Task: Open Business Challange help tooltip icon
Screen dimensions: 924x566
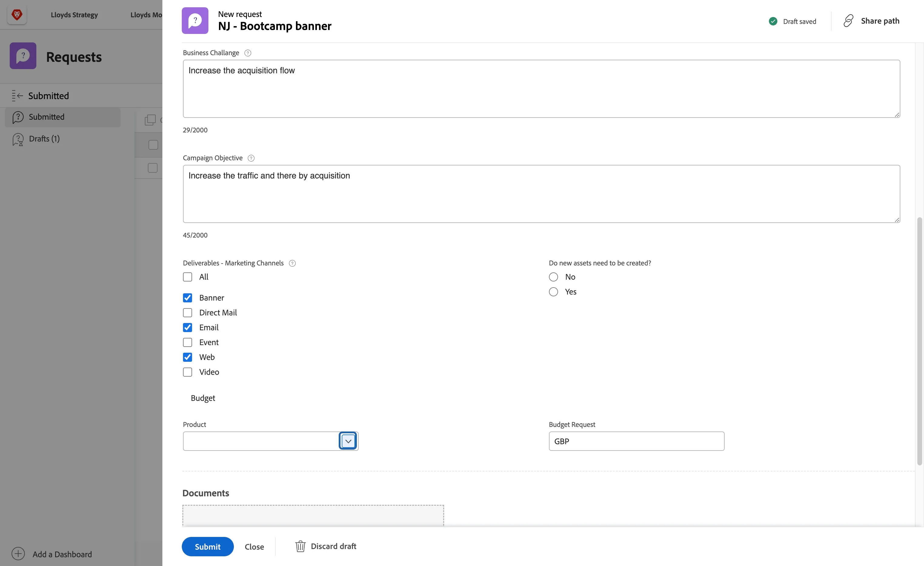Action: point(248,53)
